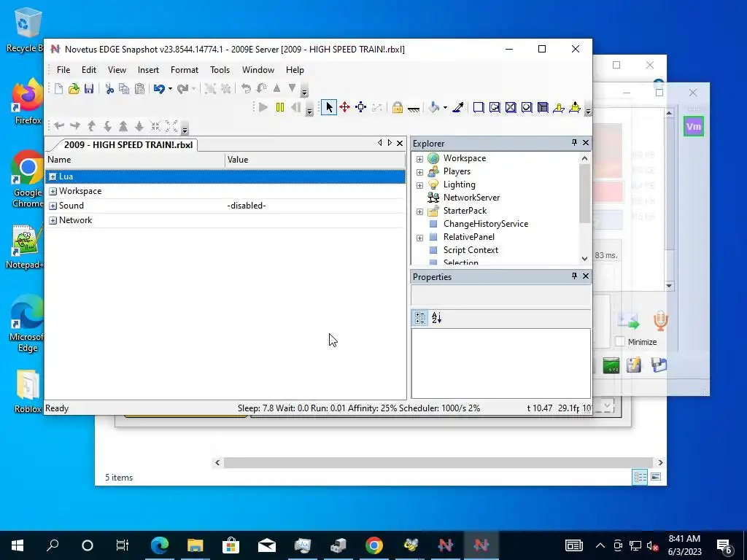Click Categorized view icon in Properties
This screenshot has height=560, width=747.
[420, 318]
